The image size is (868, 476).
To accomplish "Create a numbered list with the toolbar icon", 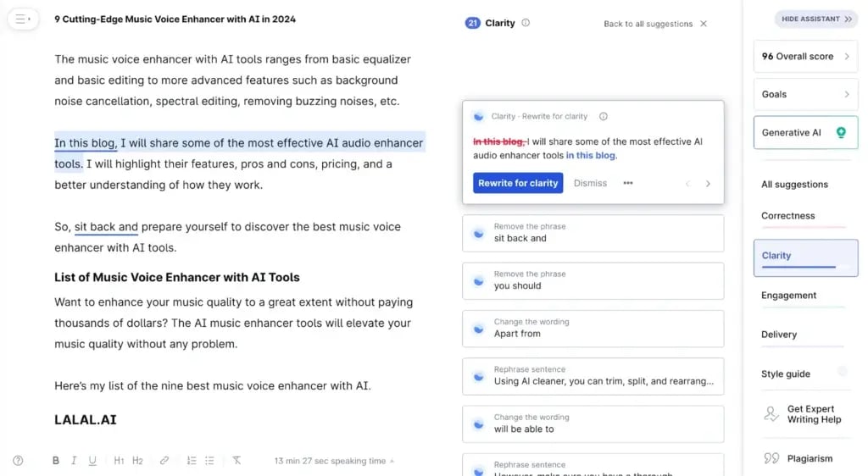I will point(192,461).
